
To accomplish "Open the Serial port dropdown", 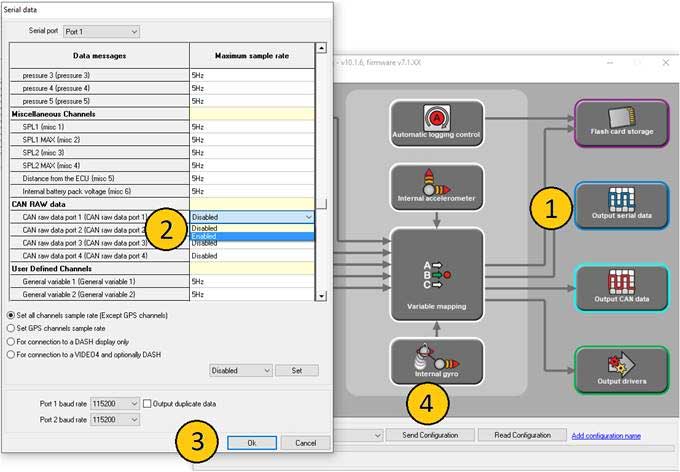I will click(101, 32).
